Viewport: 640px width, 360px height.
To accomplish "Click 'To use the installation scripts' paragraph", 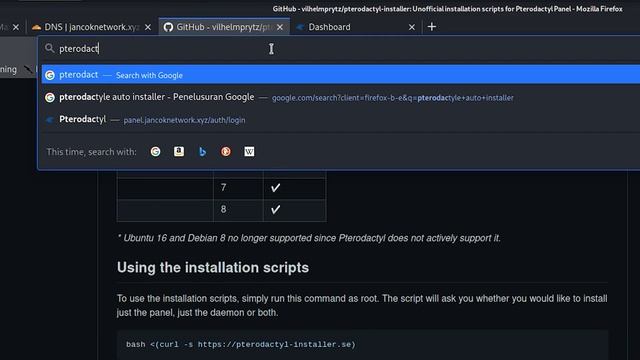I will coord(362,305).
